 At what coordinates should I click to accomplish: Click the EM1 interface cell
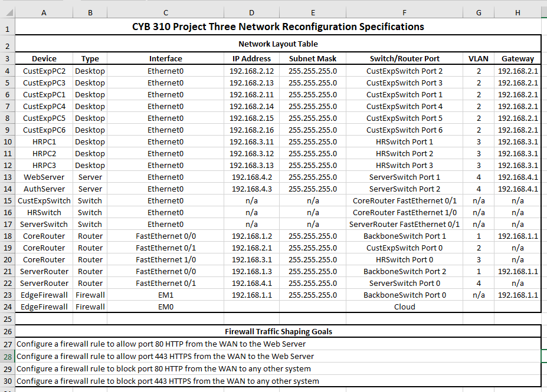pyautogui.click(x=166, y=295)
